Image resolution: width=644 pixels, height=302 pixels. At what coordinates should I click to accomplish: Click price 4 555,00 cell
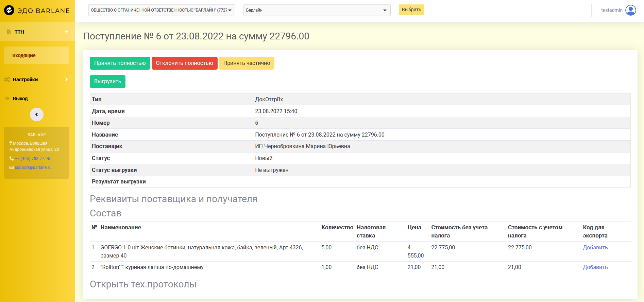pos(416,252)
